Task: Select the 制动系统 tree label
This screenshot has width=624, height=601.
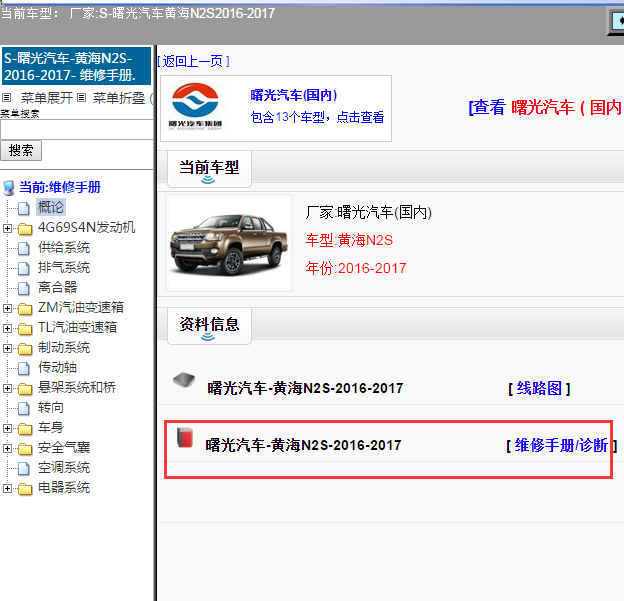Action: tap(64, 348)
